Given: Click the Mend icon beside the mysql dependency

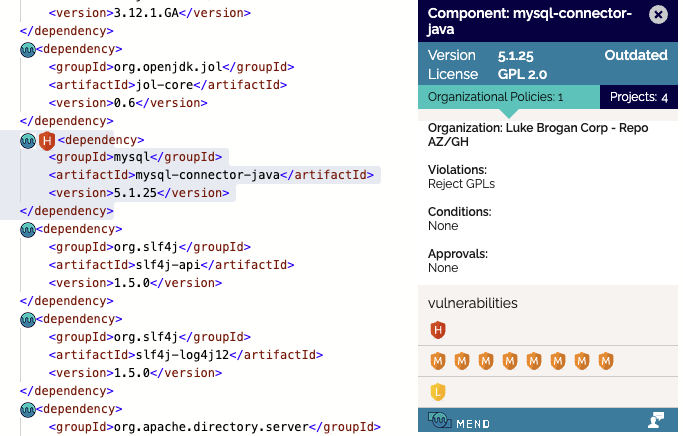Looking at the screenshot, I should [28, 141].
